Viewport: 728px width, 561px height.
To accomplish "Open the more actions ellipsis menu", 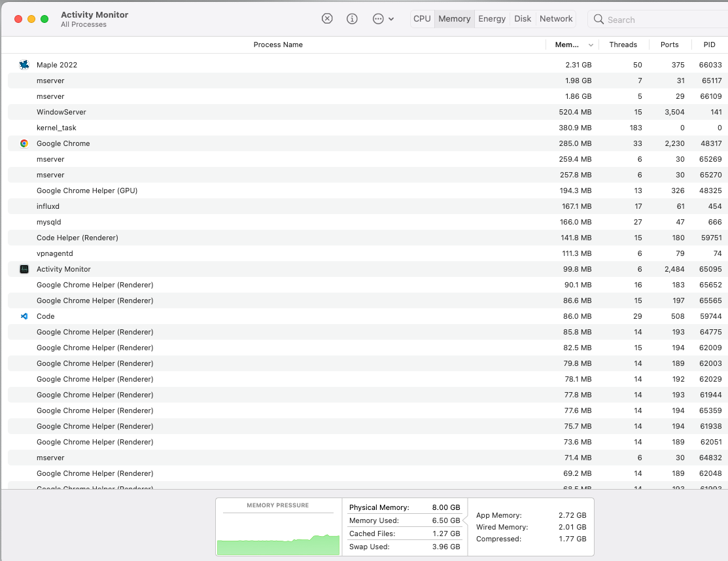I will (383, 19).
